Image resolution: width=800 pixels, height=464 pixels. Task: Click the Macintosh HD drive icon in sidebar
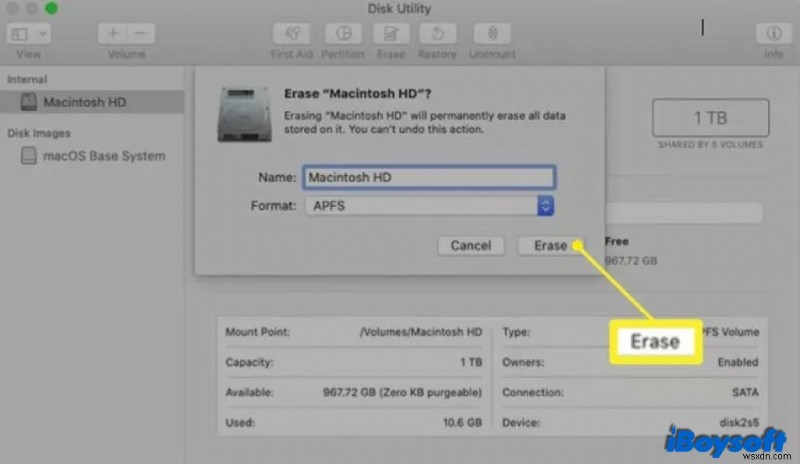point(29,102)
